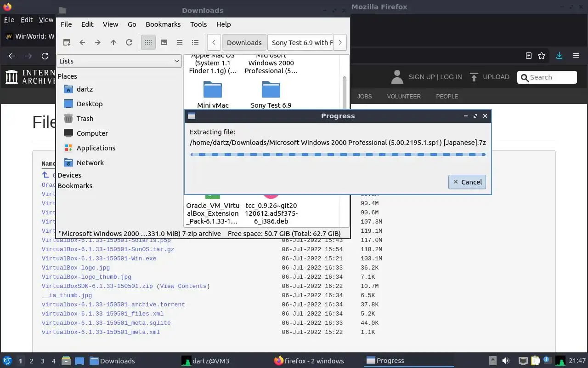588x368 pixels.
Task: Open Firefox reader view icon
Action: 529,56
